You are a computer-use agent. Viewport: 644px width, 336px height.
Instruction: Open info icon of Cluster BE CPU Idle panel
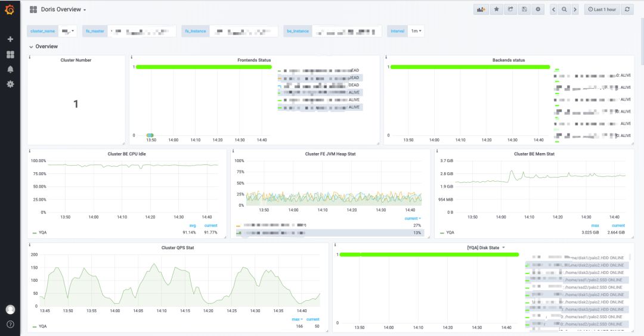[30, 151]
